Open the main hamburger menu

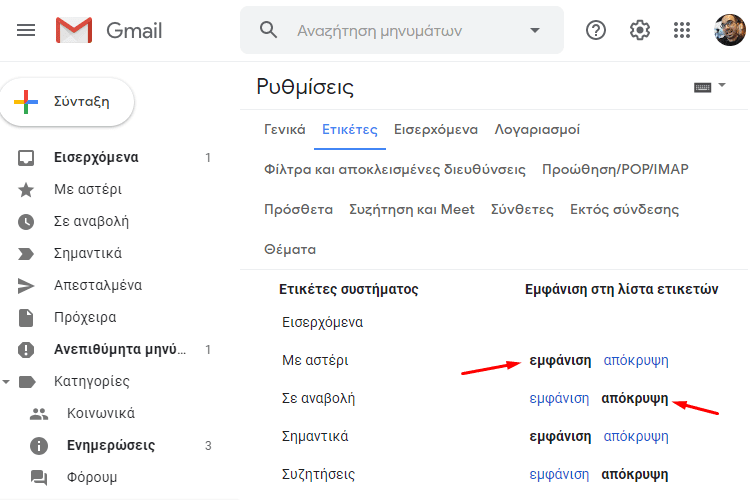coord(26,30)
